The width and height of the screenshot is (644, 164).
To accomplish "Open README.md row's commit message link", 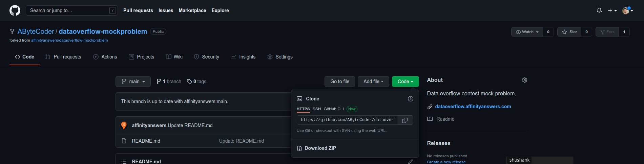I will (242, 141).
